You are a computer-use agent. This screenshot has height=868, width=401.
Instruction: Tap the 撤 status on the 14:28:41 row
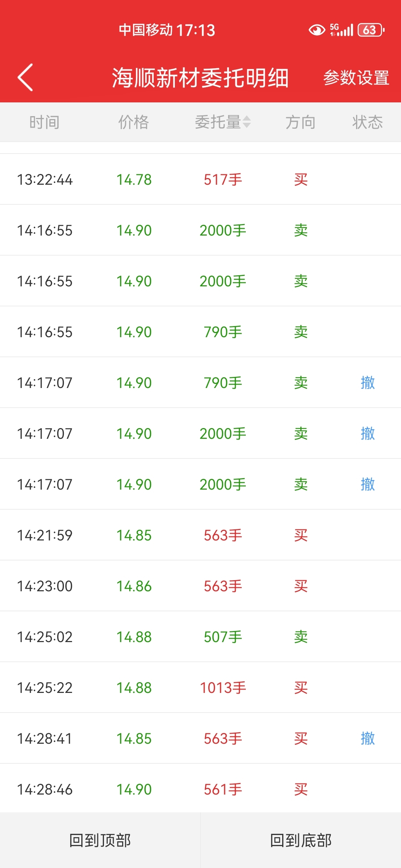pos(368,738)
